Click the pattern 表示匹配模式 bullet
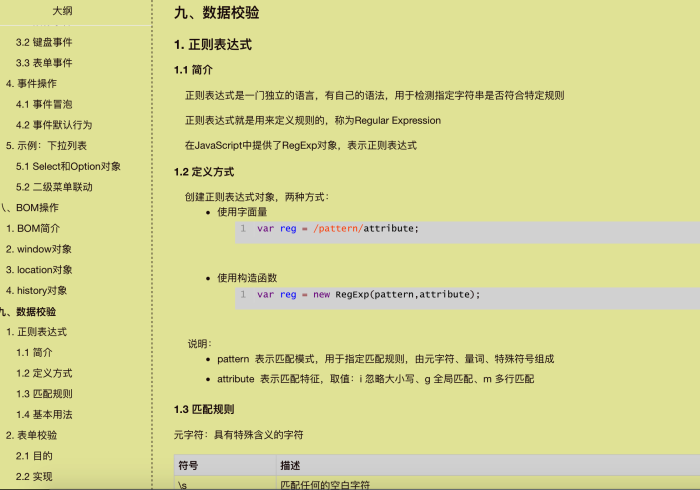700x490 pixels. pos(385,359)
